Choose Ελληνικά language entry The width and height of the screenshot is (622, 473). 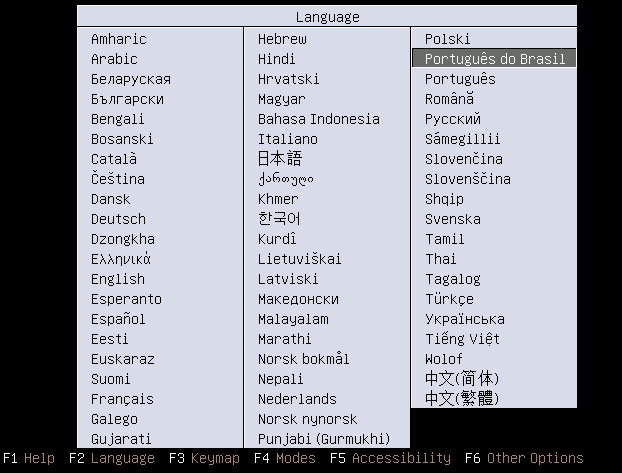(121, 259)
